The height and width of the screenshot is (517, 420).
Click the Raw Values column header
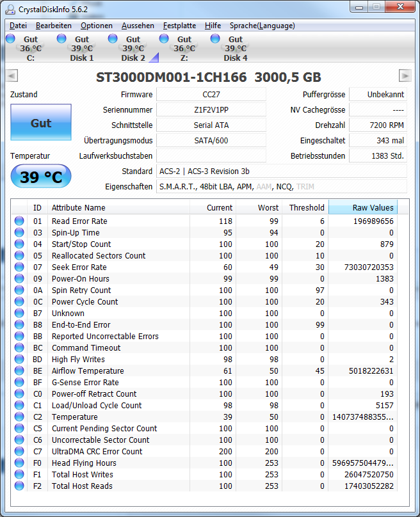363,208
